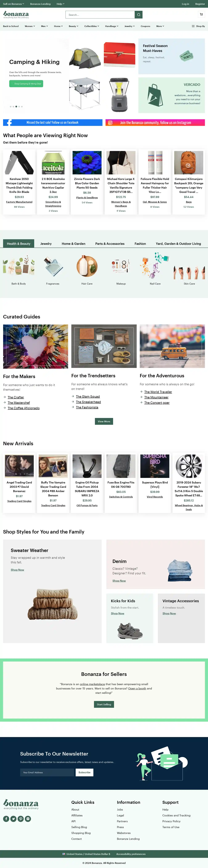The height and width of the screenshot is (868, 208).
Task: Select the Fragrances category icon
Action: tap(53, 266)
